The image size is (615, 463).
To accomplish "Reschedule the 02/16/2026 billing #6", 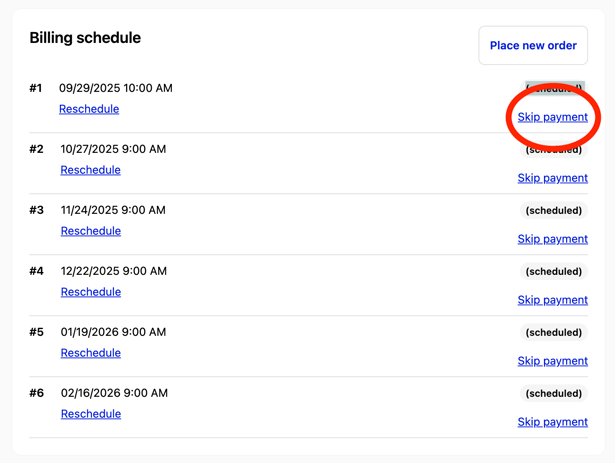I will point(90,414).
